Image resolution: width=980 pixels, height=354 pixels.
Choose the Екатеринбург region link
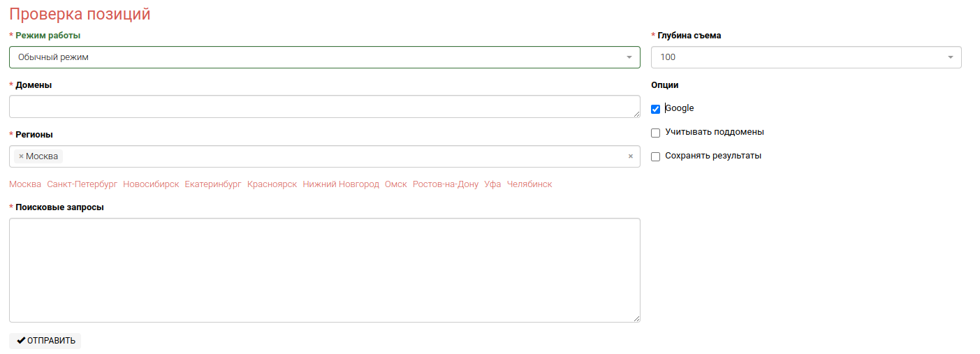tap(213, 184)
